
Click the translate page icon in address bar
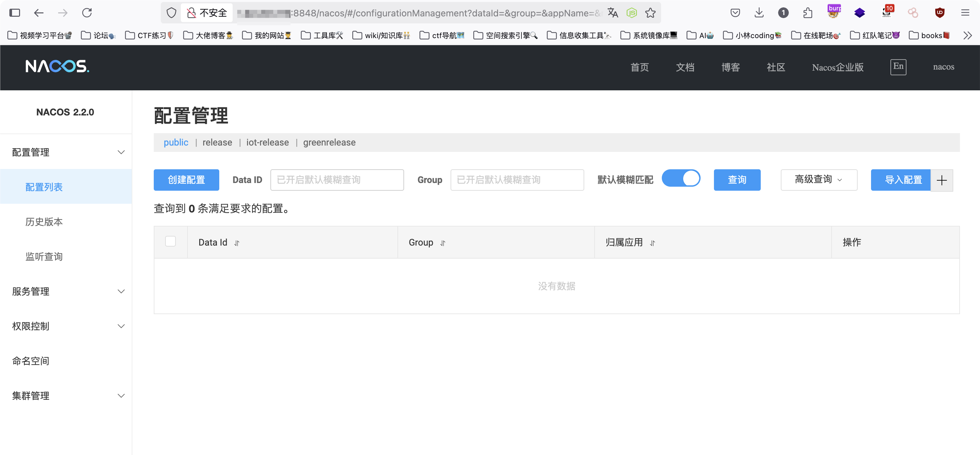tap(612, 13)
